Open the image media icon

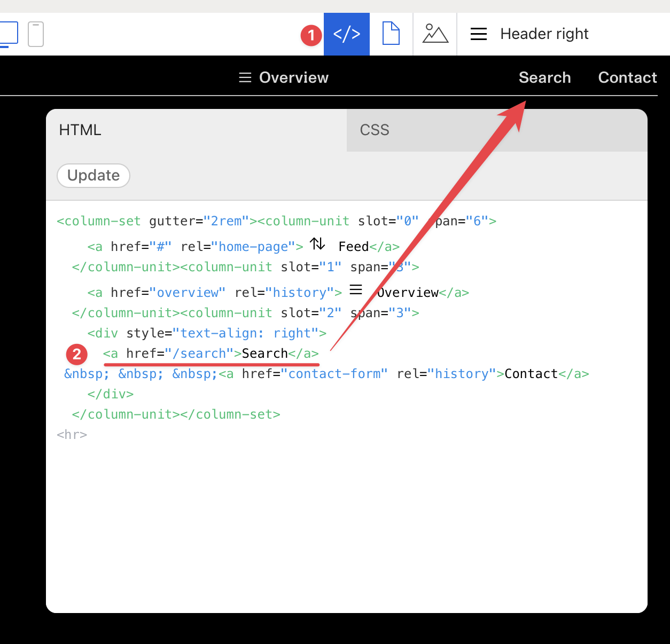[435, 34]
